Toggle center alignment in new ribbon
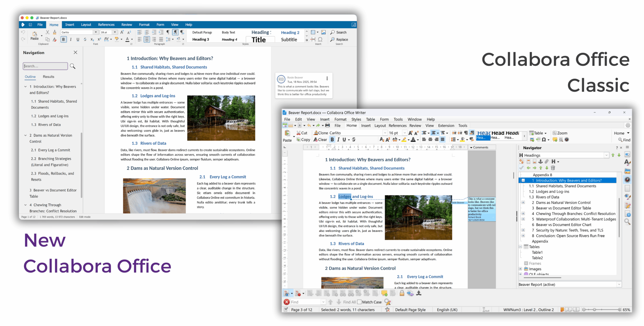This screenshot has width=644, height=326. [x=147, y=39]
